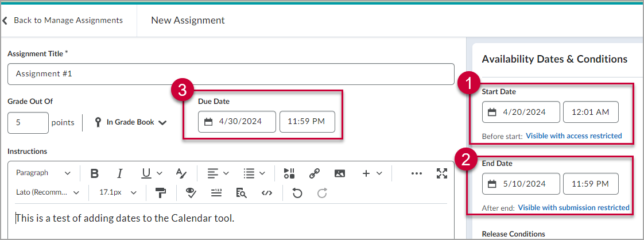Viewport: 644px width, 240px height.
Task: Click the bulleted list icon
Action: point(249,173)
